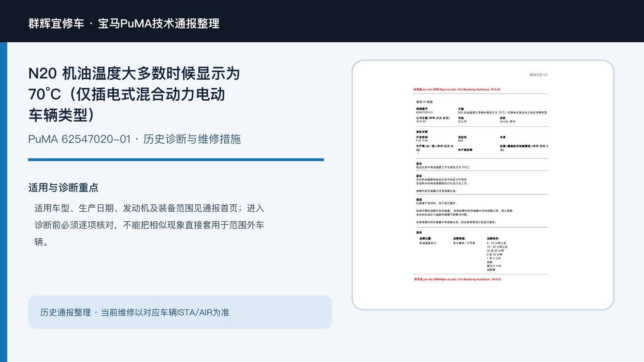The image size is (644, 362).
Task: Select the 5 - 15 分钟之后 fault condition
Action: pos(496,243)
